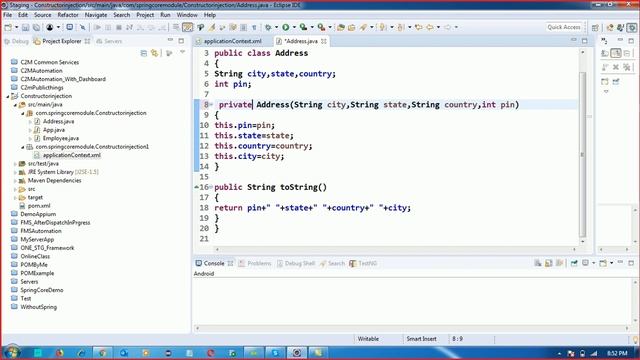The image size is (640, 360).
Task: Switch to the Debug Shell tab
Action: tap(296, 263)
